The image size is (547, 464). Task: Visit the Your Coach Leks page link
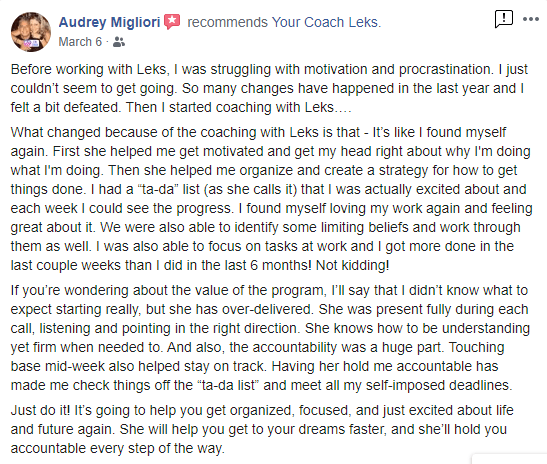(326, 22)
